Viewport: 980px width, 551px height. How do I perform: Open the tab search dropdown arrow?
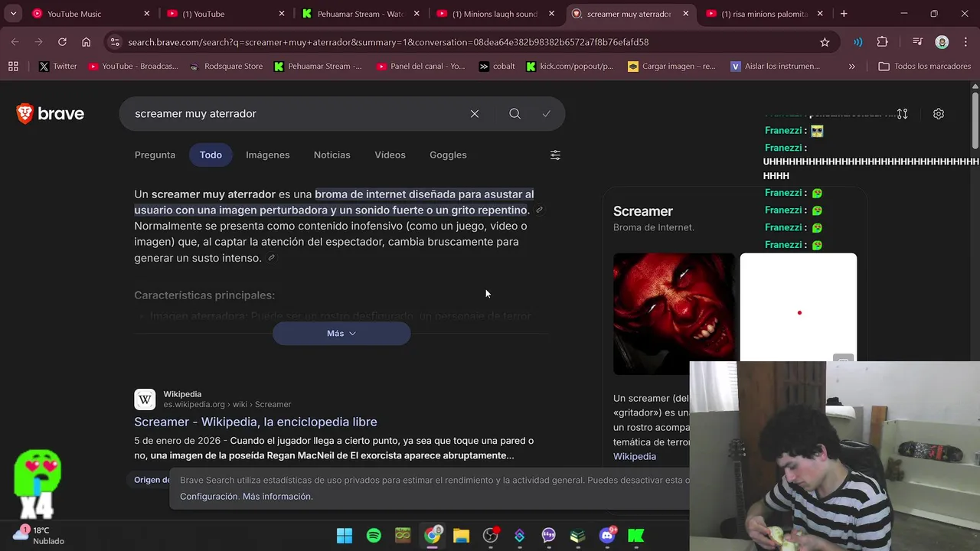(x=13, y=14)
